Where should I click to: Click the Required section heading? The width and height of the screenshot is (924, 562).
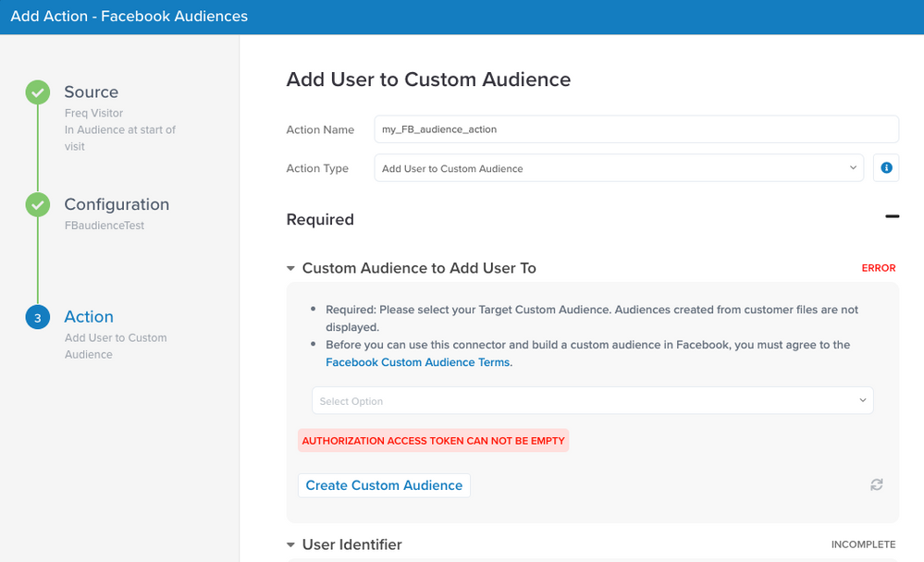point(320,220)
